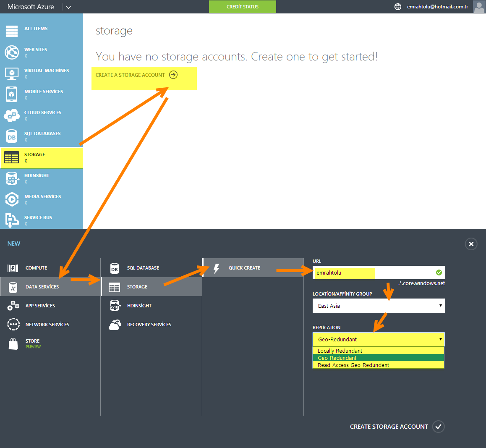Click the NEW heading label
Image resolution: width=486 pixels, height=448 pixels.
pos(13,244)
